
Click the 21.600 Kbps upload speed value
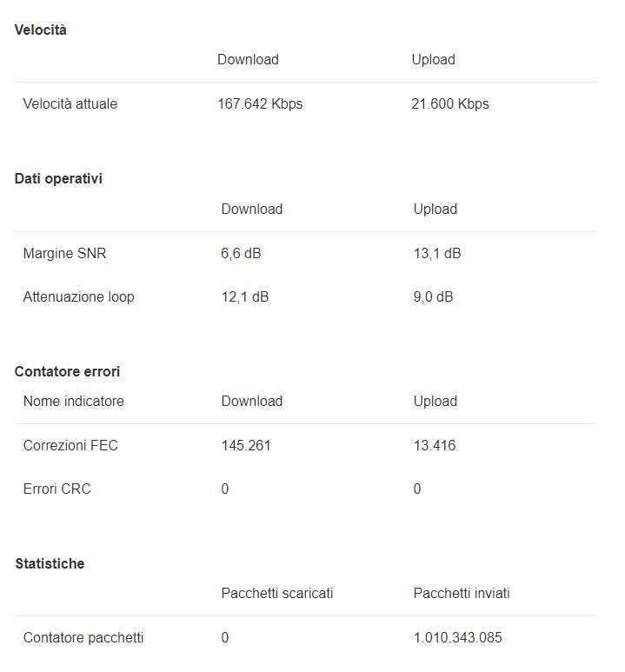point(449,104)
